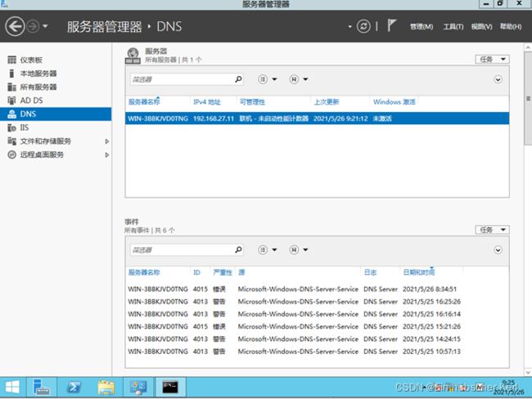Image resolution: width=532 pixels, height=399 pixels.
Task: Refresh Server Manager with refresh icon
Action: (363, 26)
